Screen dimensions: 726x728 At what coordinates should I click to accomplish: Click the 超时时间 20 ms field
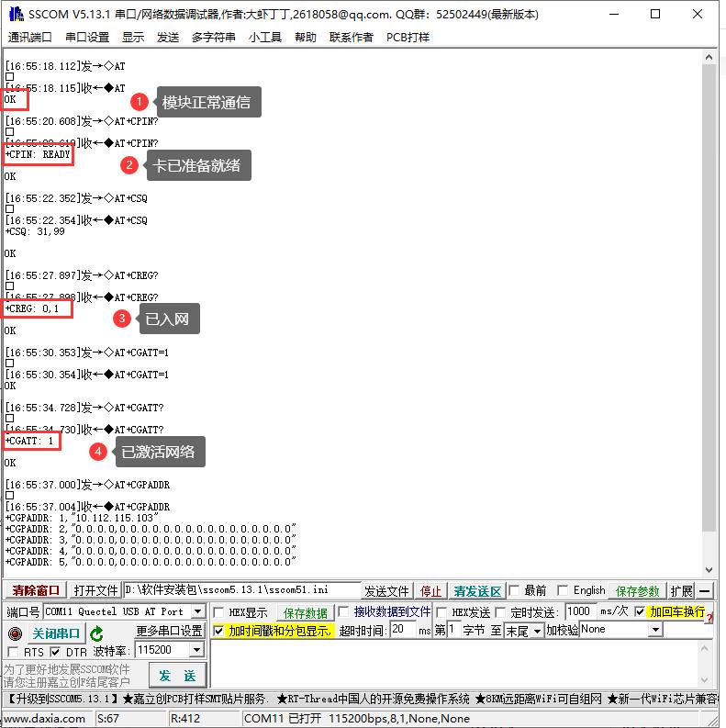403,630
